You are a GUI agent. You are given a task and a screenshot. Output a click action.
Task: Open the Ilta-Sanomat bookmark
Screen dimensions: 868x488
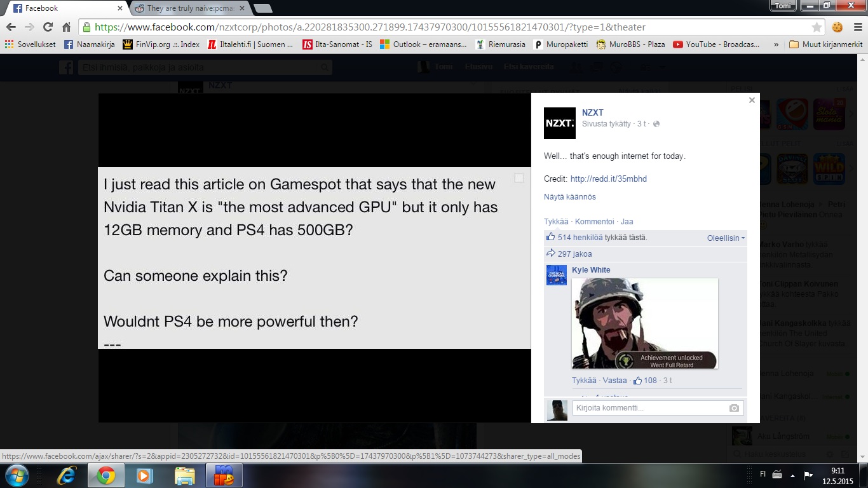click(x=337, y=44)
